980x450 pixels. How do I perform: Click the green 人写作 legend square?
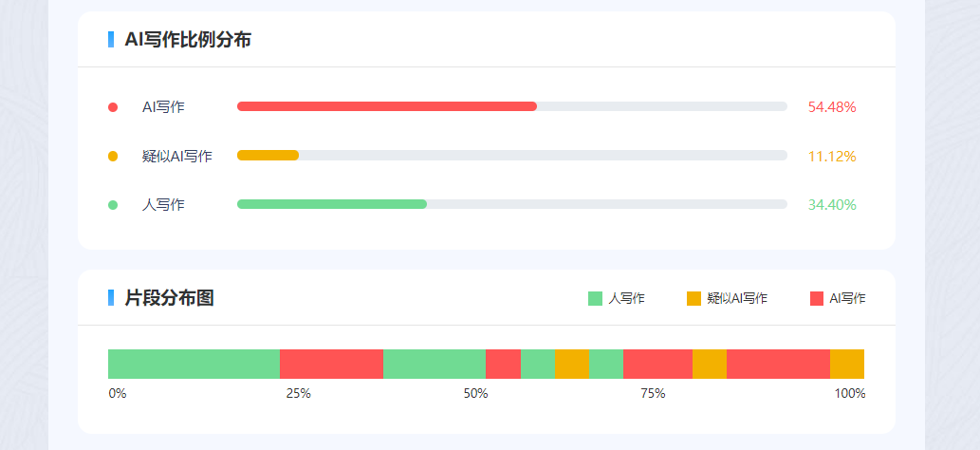[x=596, y=298]
